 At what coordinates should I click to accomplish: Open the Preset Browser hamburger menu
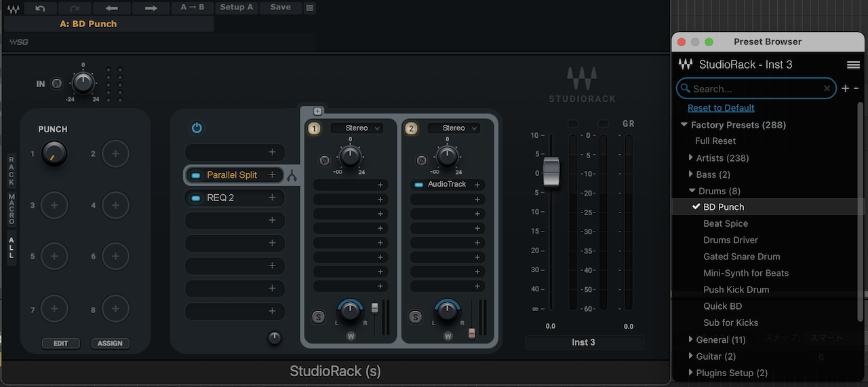point(853,64)
